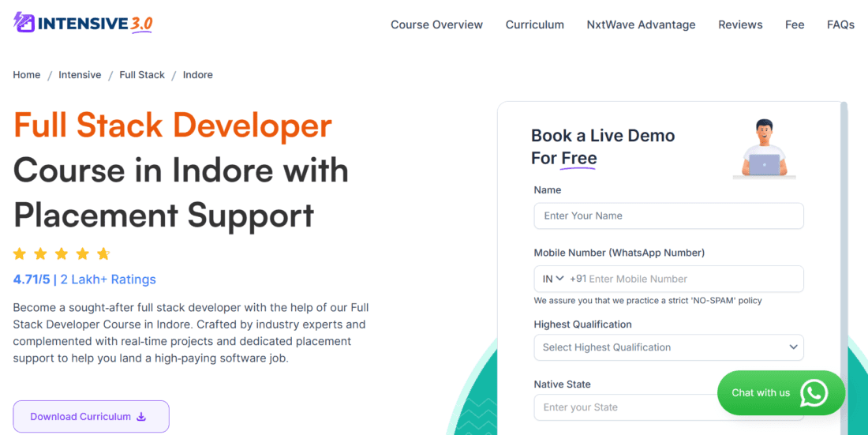Click the half-filled fifth rating star
This screenshot has width=868, height=435.
click(103, 253)
